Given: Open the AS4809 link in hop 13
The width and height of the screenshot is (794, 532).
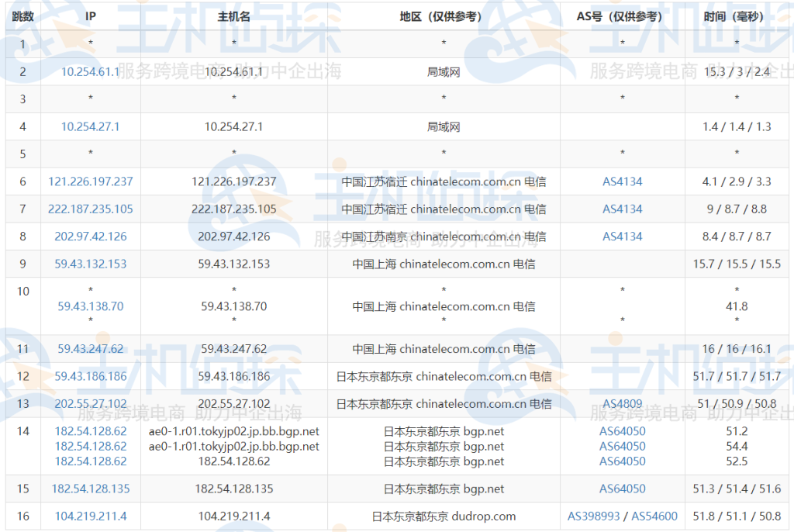Looking at the screenshot, I should coord(622,404).
